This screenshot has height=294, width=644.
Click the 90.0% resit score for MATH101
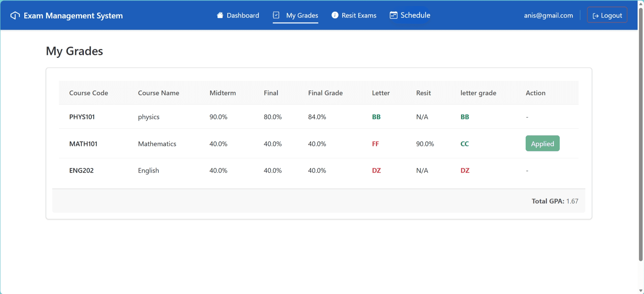[x=425, y=144]
